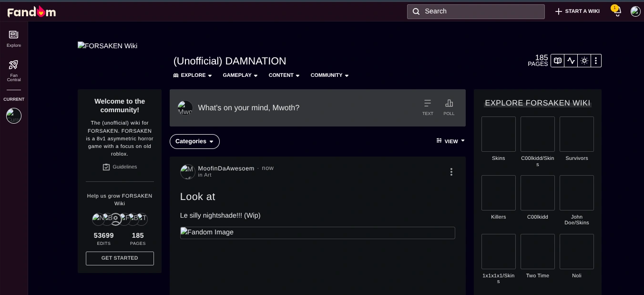644x295 pixels.
Task: Open more options via the kebab icon
Action: coord(596,61)
